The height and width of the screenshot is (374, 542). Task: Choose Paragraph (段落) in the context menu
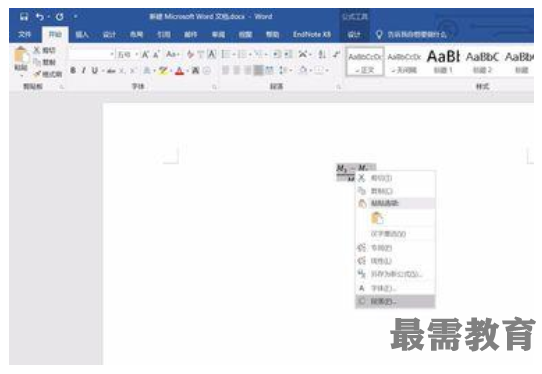[x=395, y=301]
